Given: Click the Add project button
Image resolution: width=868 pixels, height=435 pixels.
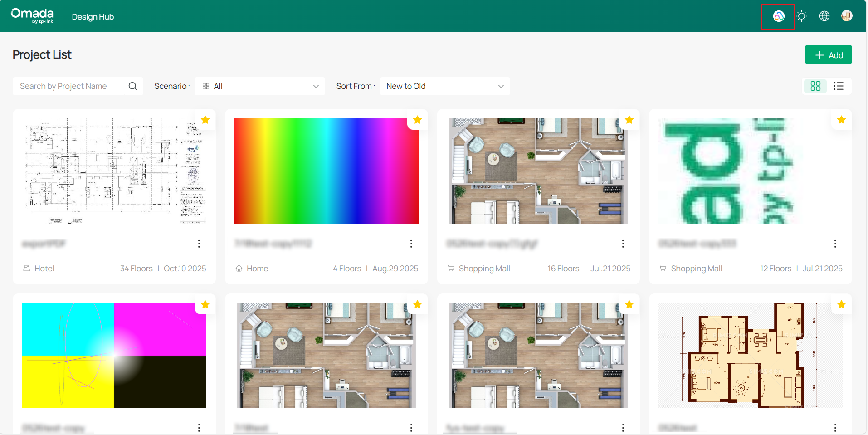Looking at the screenshot, I should [828, 55].
